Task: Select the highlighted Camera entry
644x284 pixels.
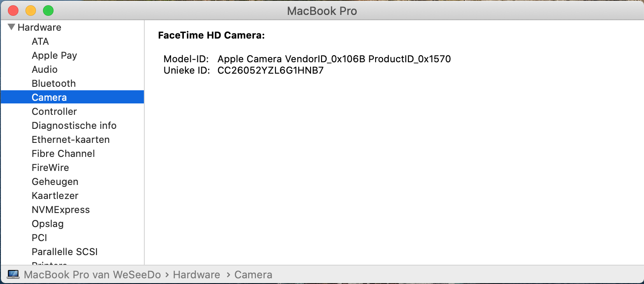Action: point(49,97)
